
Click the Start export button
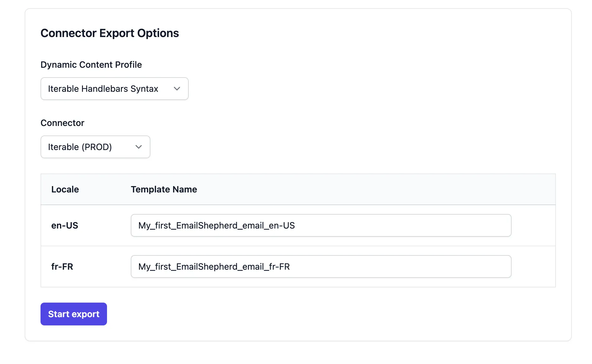click(x=73, y=314)
